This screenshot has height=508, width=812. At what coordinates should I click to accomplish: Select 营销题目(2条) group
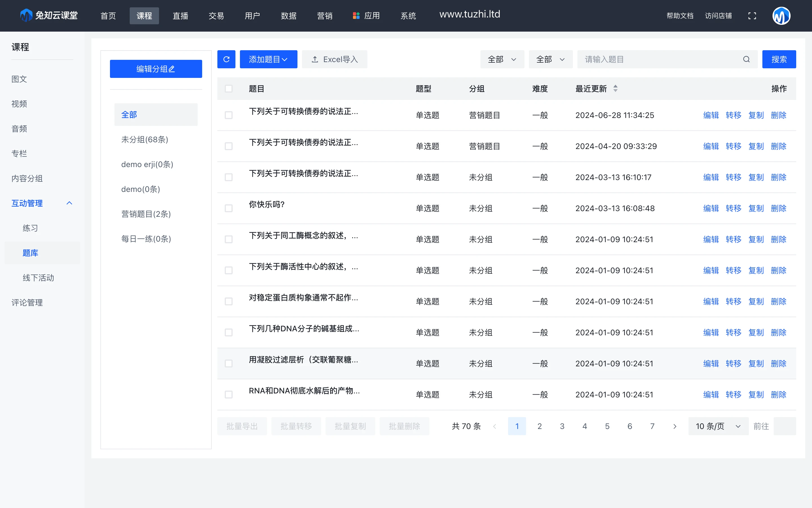[156, 214]
